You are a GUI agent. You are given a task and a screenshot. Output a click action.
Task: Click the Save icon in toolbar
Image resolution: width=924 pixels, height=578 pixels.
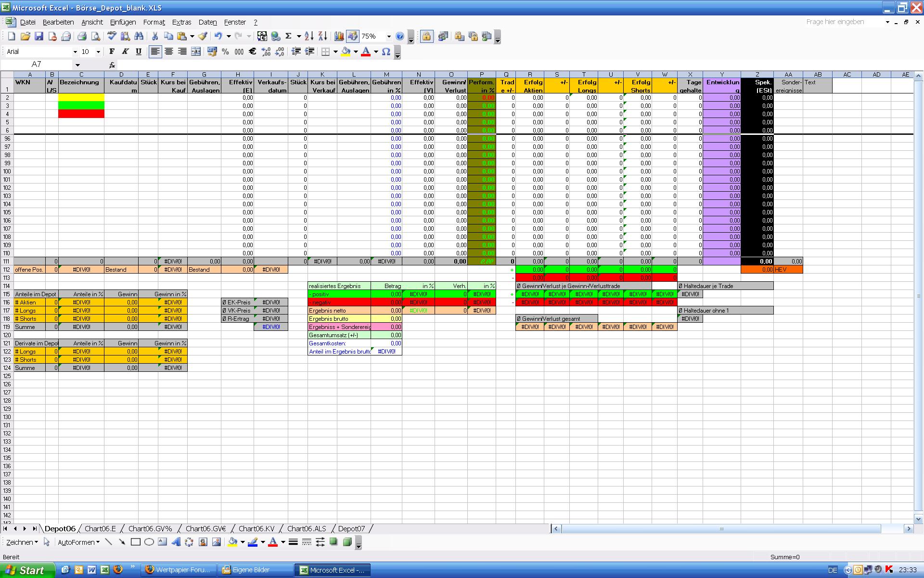pos(39,36)
